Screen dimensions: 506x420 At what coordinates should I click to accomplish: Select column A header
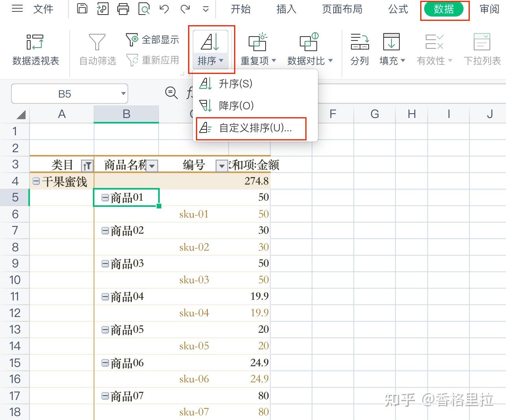point(62,114)
